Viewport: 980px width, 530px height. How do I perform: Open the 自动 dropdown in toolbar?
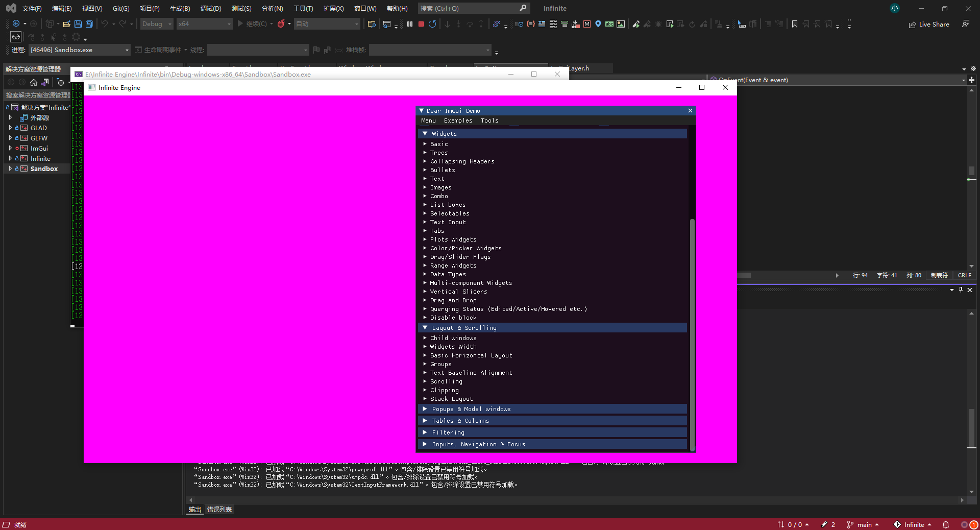(x=327, y=24)
